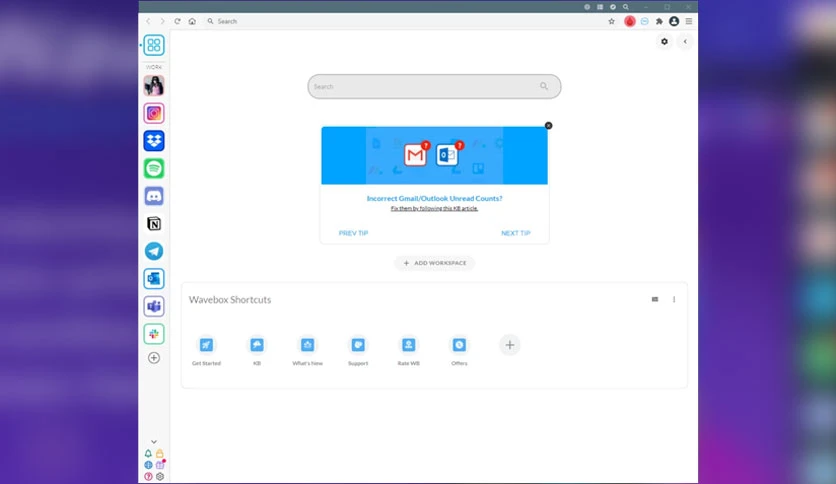Viewport: 836px width, 484px height.
Task: Click PREV TIP
Action: [353, 233]
